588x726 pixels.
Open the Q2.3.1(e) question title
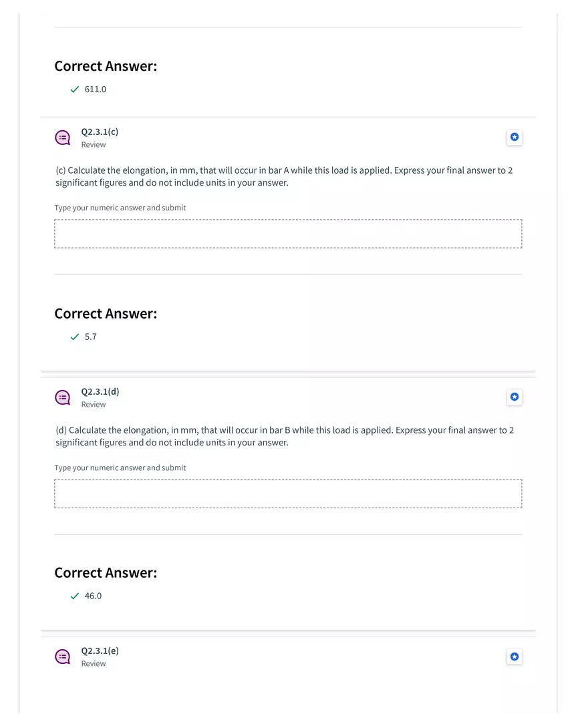click(100, 651)
